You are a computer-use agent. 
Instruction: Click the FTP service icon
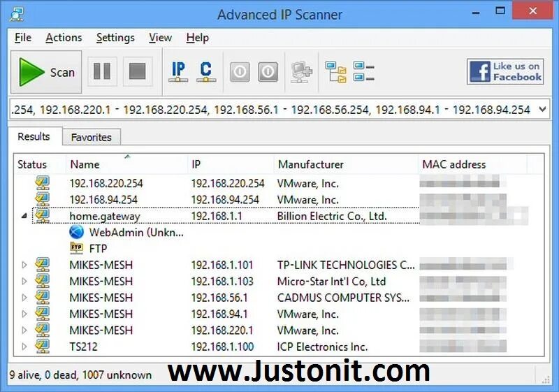click(77, 248)
